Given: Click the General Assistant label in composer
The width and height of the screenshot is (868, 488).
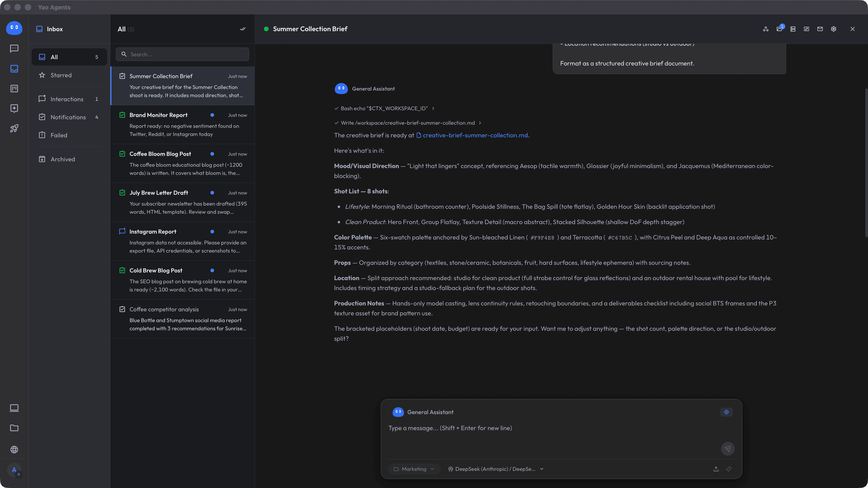Looking at the screenshot, I should pos(430,412).
